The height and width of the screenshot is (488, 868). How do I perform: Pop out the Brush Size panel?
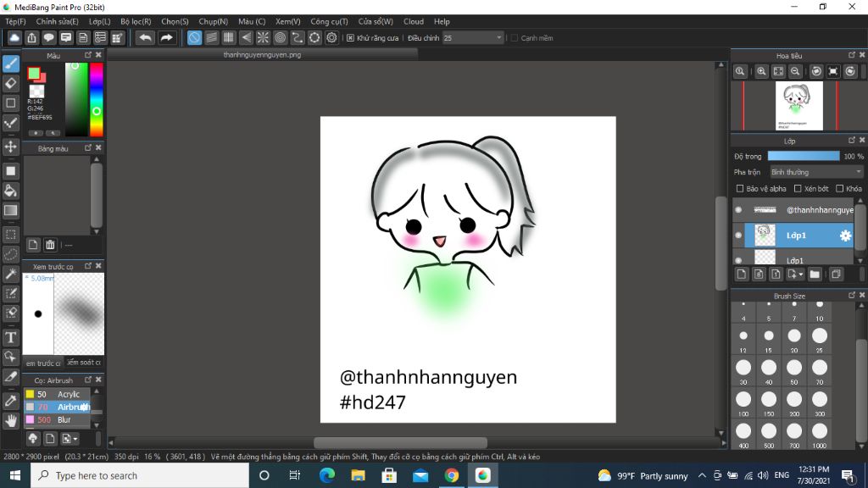point(852,295)
